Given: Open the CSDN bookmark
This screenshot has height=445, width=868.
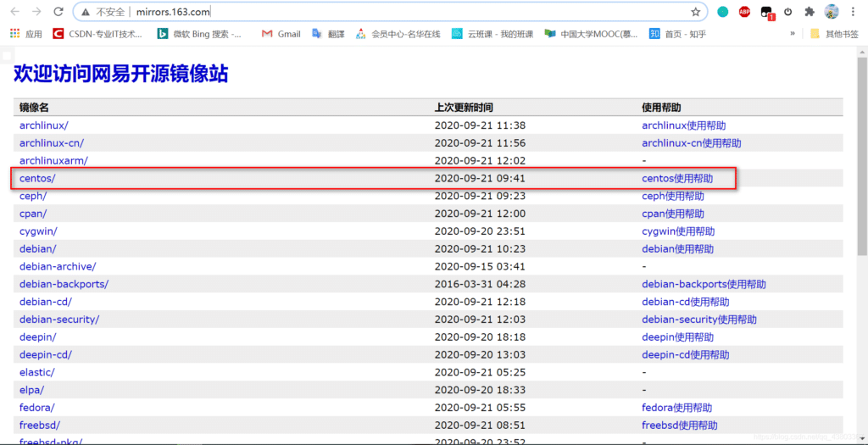Looking at the screenshot, I should coord(97,34).
